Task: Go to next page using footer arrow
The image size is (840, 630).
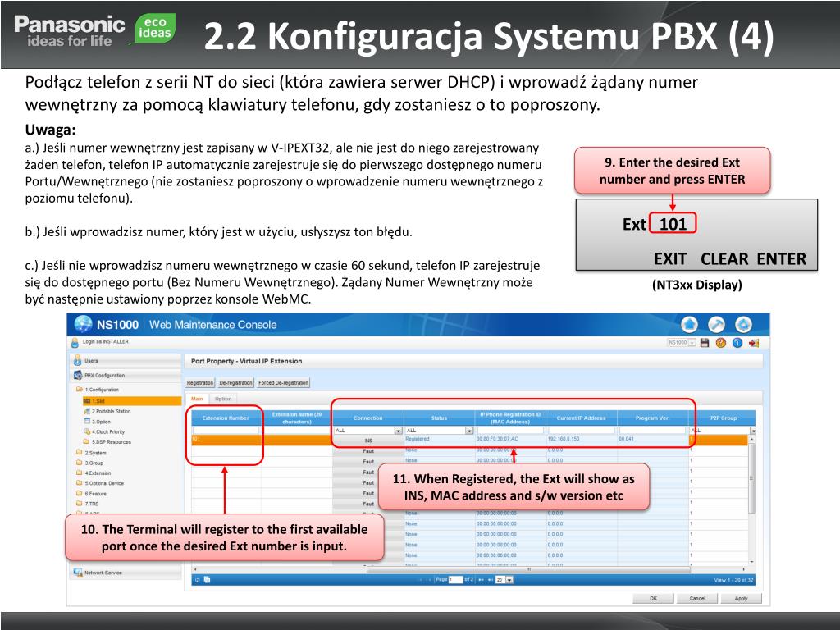Action: tap(480, 580)
